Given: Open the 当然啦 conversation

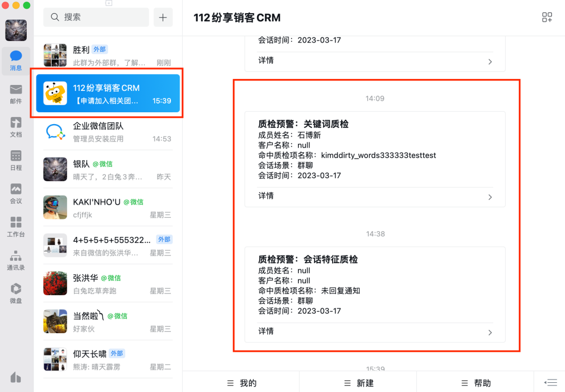Looking at the screenshot, I should click(108, 321).
